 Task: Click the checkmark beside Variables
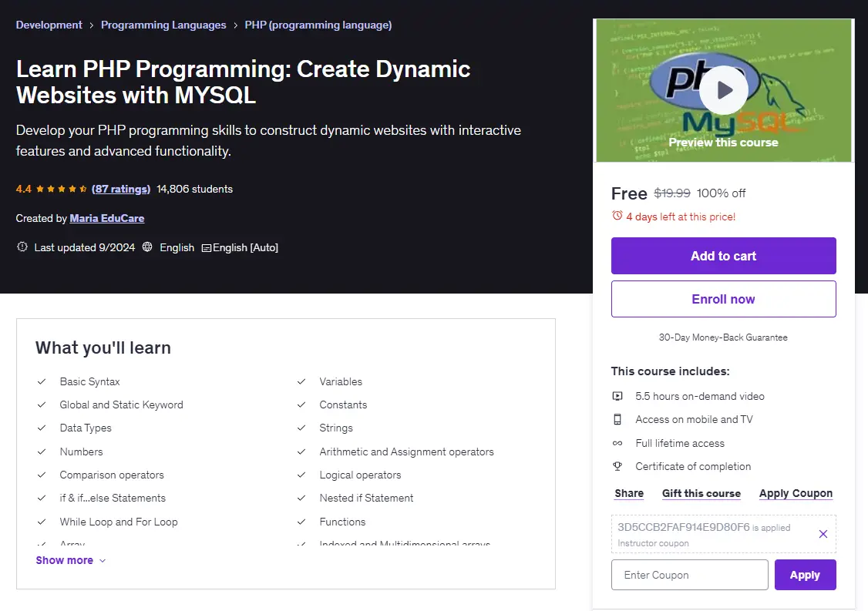coord(301,381)
